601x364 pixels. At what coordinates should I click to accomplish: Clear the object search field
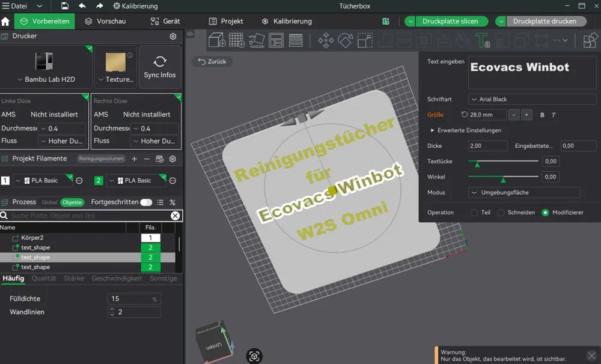pos(175,216)
